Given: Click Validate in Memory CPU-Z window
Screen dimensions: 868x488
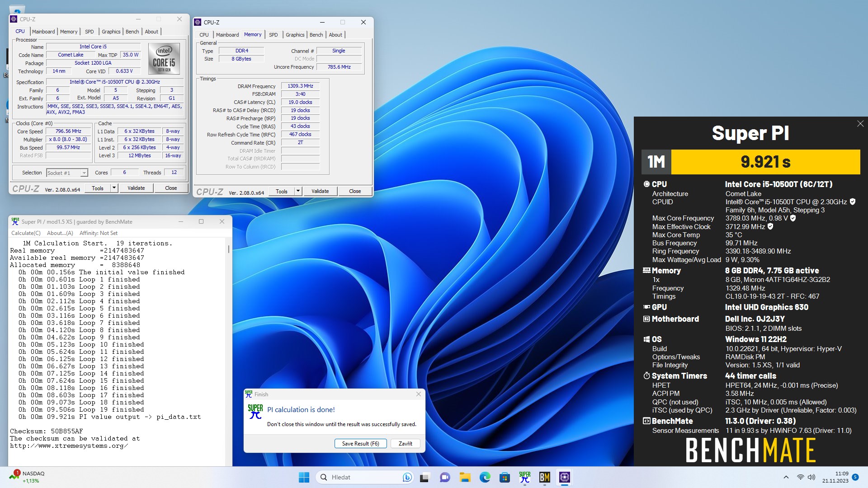Looking at the screenshot, I should [x=320, y=191].
